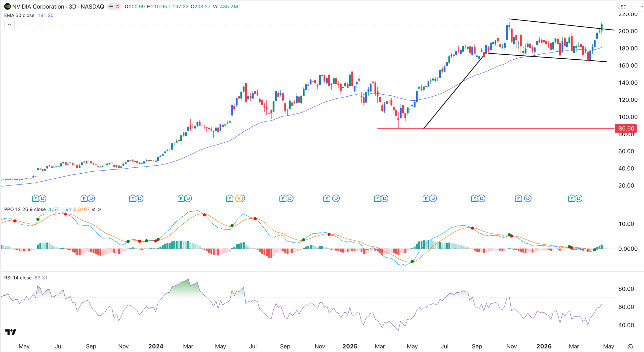Viewport: 644px width, 352px height.
Task: Click the rightmost dividend D marker
Action: coord(579,199)
